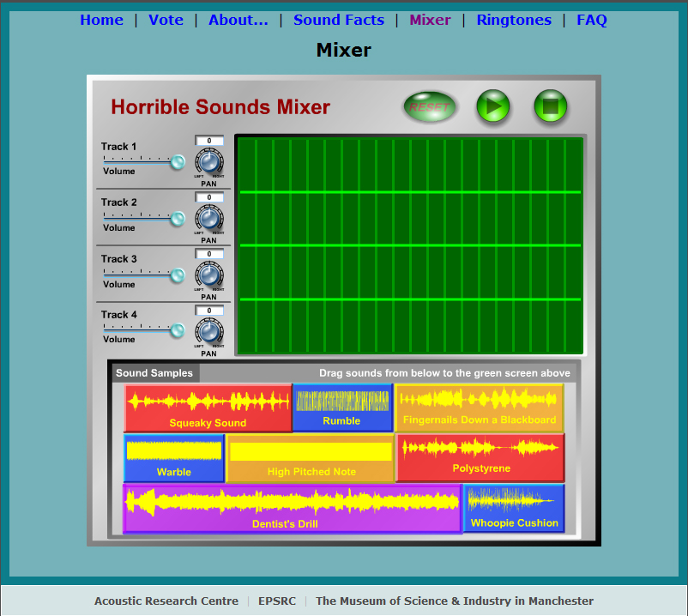This screenshot has width=688, height=616.
Task: Pick the Fingernails Down a Blackboard sample
Action: 479,407
